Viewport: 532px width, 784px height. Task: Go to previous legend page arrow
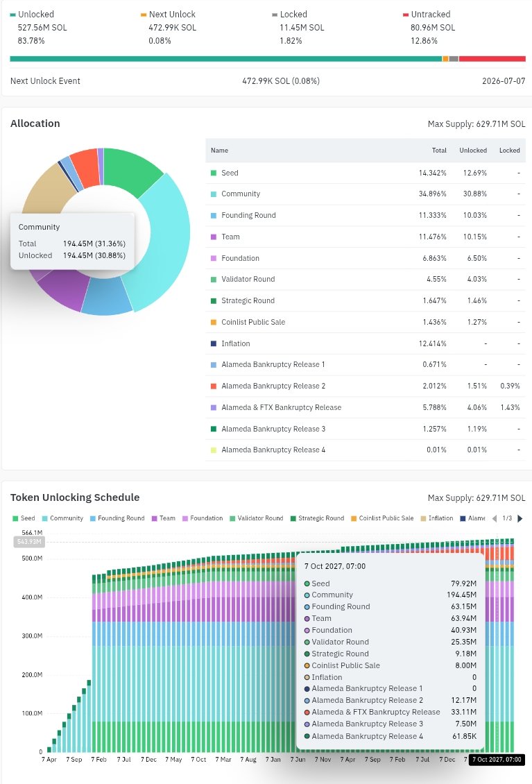(x=495, y=518)
